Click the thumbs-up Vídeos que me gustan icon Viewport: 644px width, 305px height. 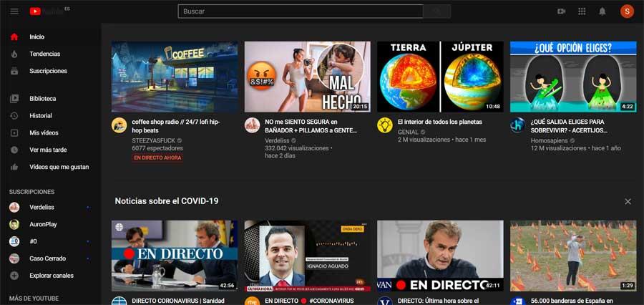14,167
